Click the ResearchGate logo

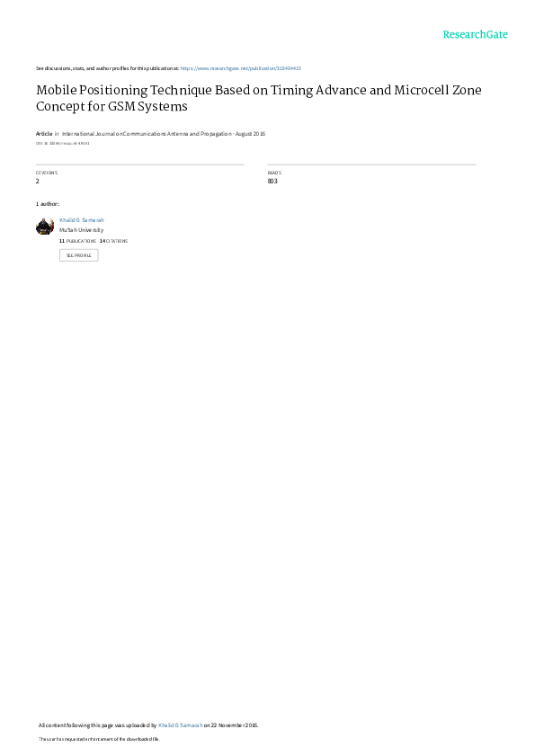click(x=475, y=34)
